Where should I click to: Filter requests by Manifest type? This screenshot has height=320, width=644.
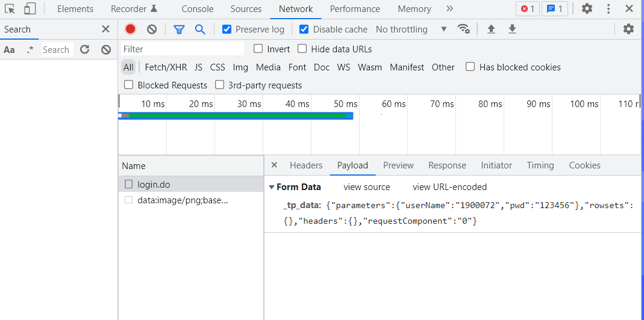tap(407, 67)
